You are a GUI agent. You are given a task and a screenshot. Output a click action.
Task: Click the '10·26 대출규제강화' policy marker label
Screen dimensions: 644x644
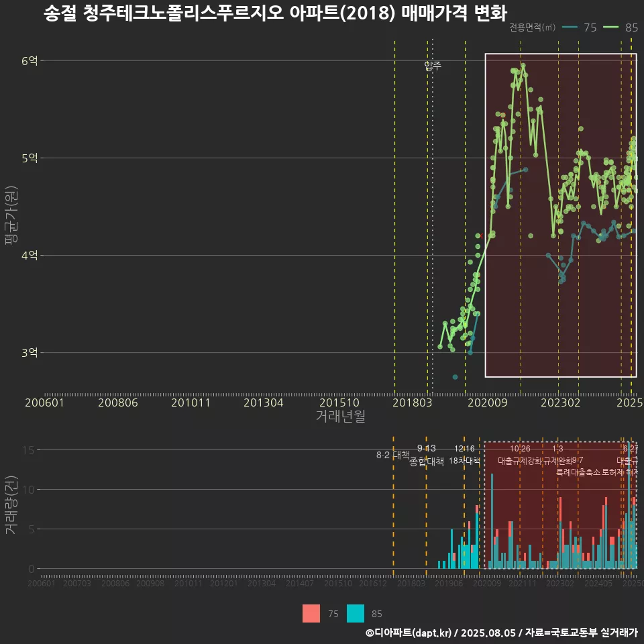tap(520, 455)
